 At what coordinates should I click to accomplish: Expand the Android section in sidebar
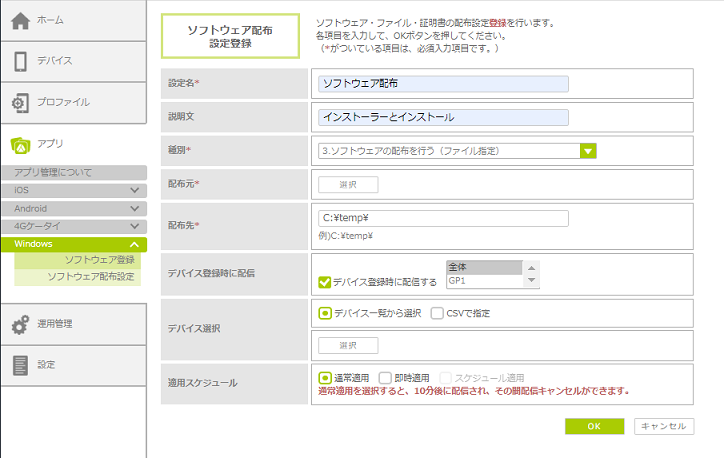tap(134, 208)
